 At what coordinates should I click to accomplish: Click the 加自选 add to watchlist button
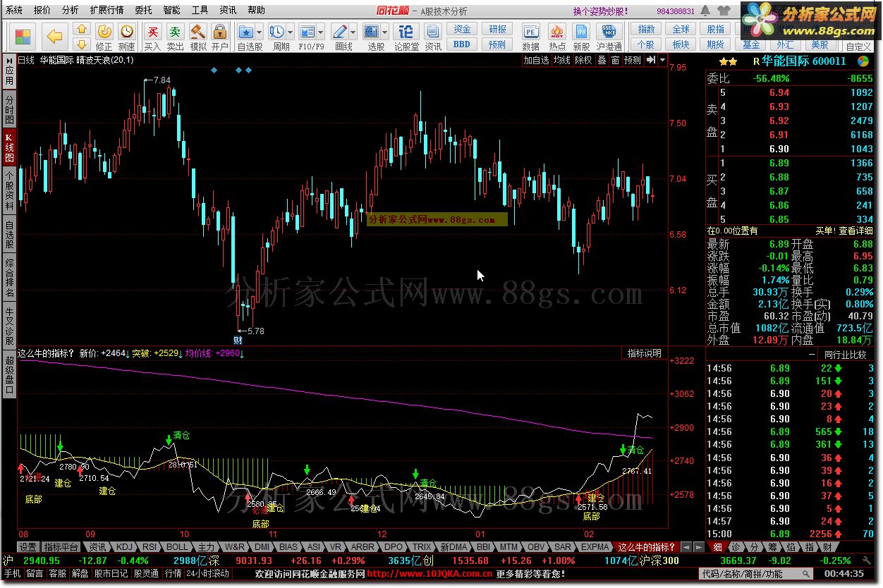pos(536,61)
